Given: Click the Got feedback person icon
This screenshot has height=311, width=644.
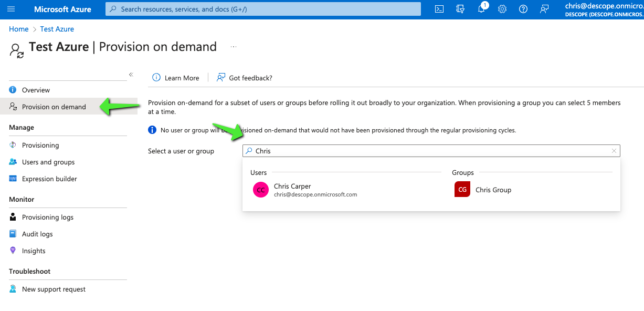Looking at the screenshot, I should click(x=221, y=78).
